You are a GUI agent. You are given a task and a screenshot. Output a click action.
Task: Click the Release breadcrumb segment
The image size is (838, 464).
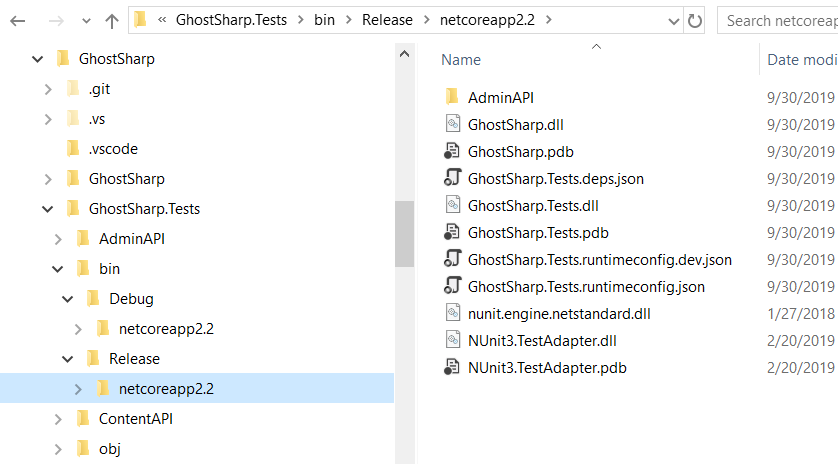[387, 20]
